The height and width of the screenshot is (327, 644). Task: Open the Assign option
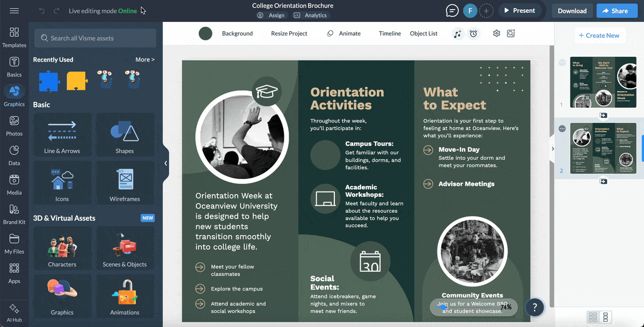(x=271, y=16)
